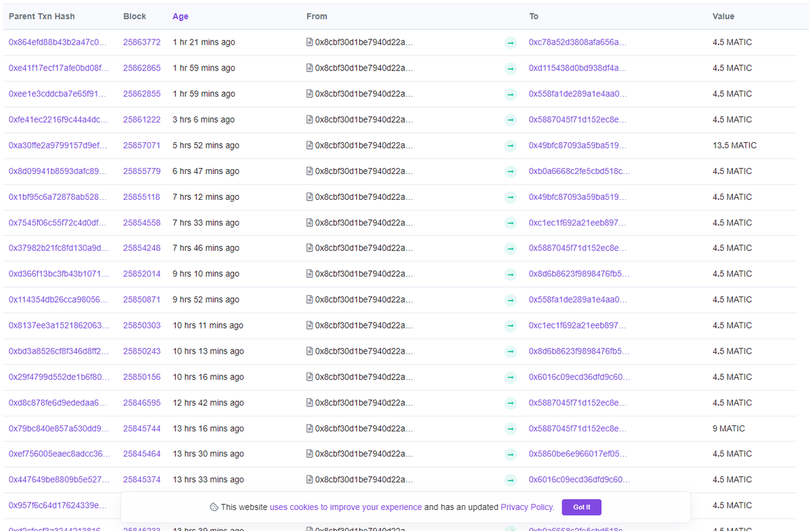Image resolution: width=812 pixels, height=531 pixels.
Task: Open block 25857071
Action: pyautogui.click(x=142, y=145)
